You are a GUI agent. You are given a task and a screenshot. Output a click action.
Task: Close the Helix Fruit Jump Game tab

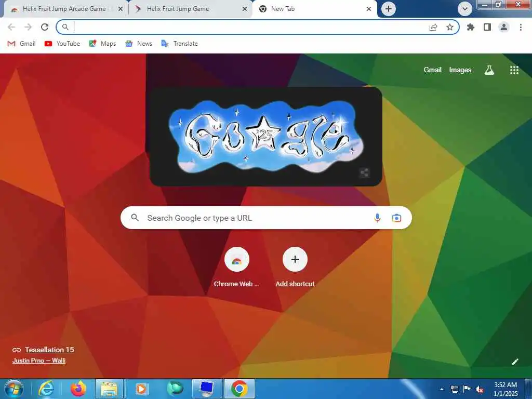245,9
